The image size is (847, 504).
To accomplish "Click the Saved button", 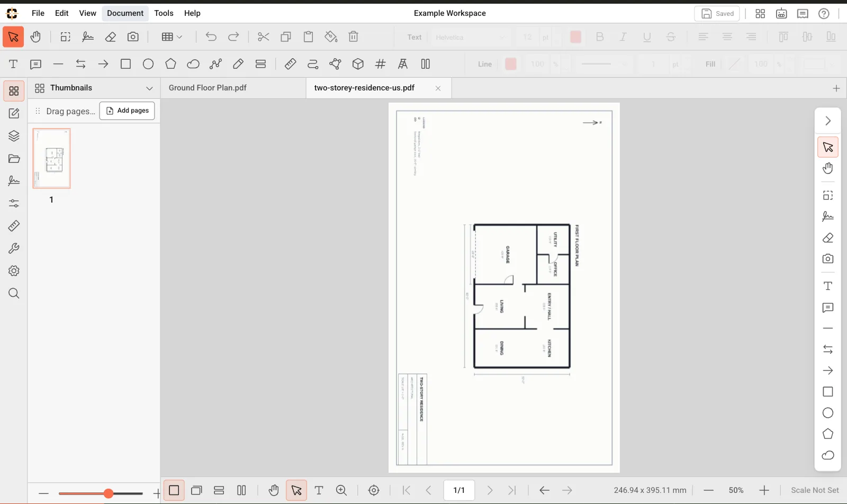I will click(717, 14).
